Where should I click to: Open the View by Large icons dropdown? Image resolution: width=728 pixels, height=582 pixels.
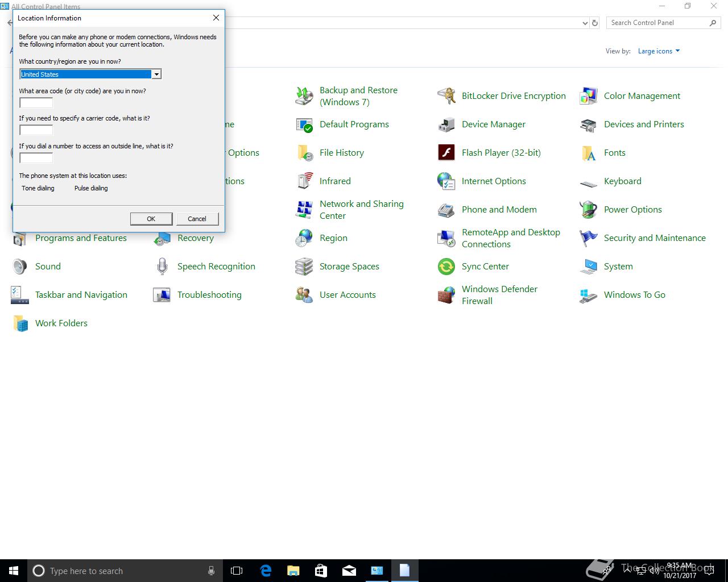(659, 51)
